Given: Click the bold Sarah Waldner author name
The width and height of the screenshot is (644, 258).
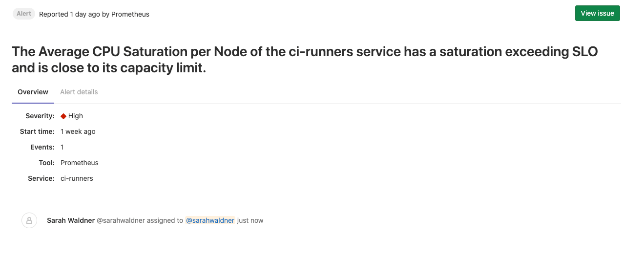Looking at the screenshot, I should pyautogui.click(x=71, y=220).
